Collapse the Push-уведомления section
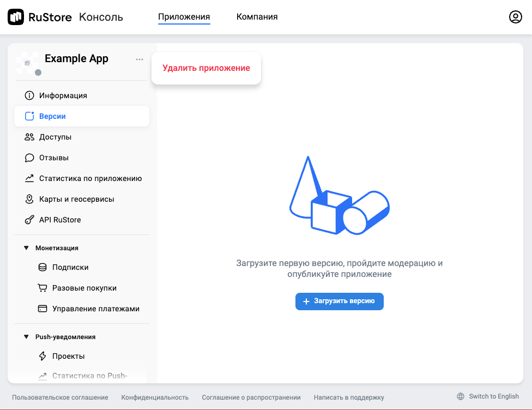532x410 pixels. (x=26, y=337)
